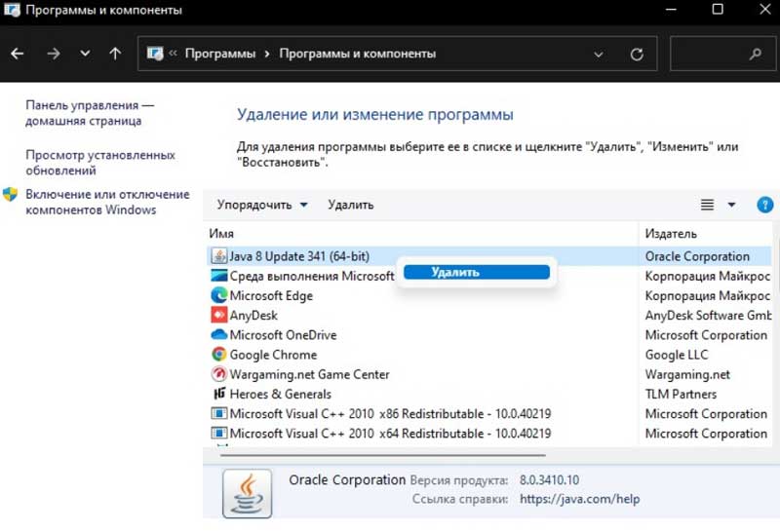Click the Microsoft Edge icon
Viewport: 780px width, 532px height.
pyautogui.click(x=218, y=295)
